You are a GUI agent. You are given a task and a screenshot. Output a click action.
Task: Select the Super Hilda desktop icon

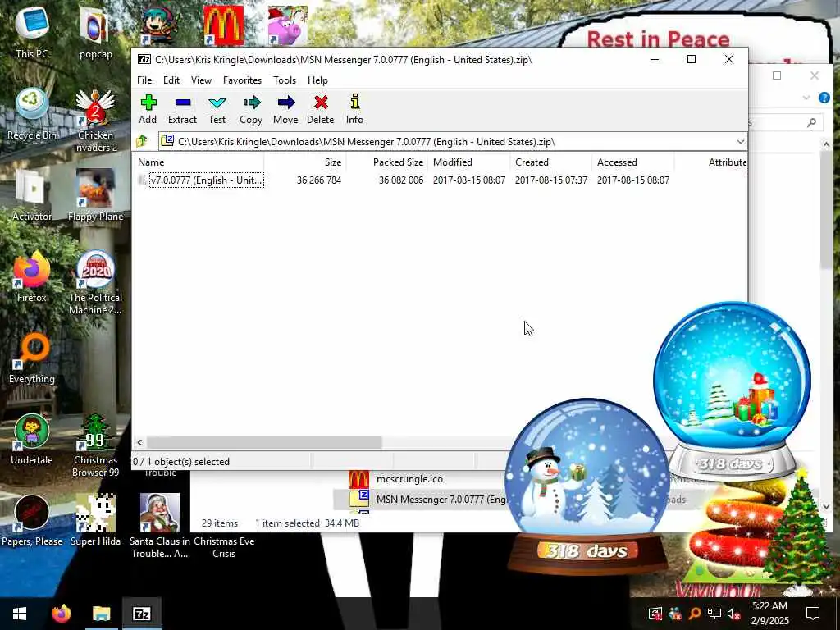coord(95,520)
